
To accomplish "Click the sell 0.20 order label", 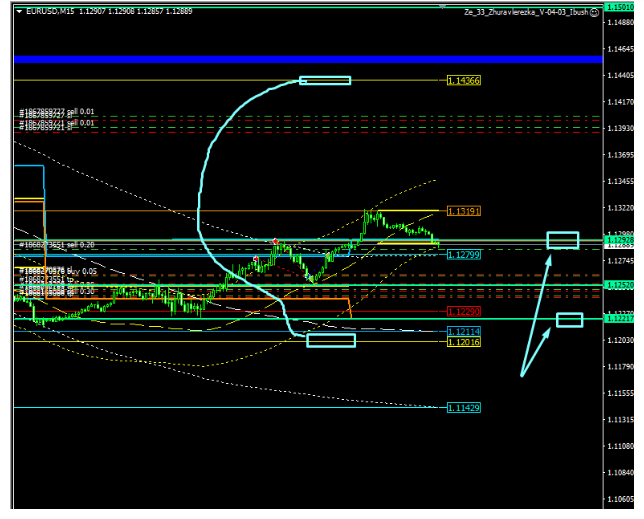I will 58,244.
